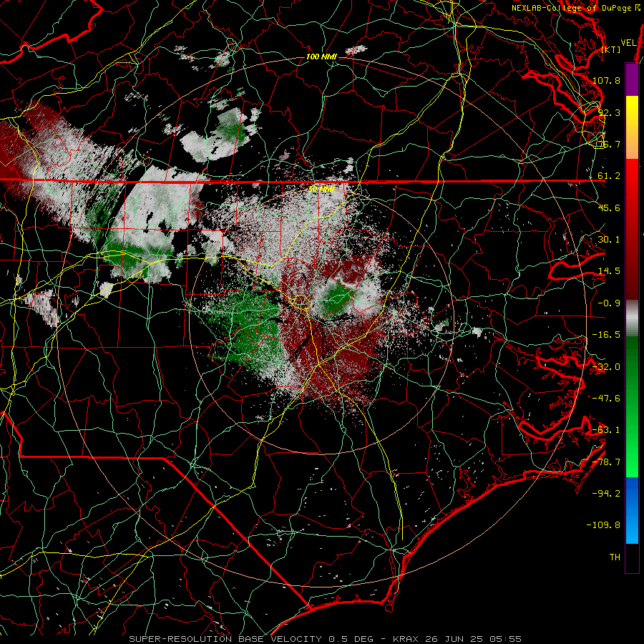Select the 14.5 scale value
Viewport: 644px width, 644px height.
click(x=609, y=271)
